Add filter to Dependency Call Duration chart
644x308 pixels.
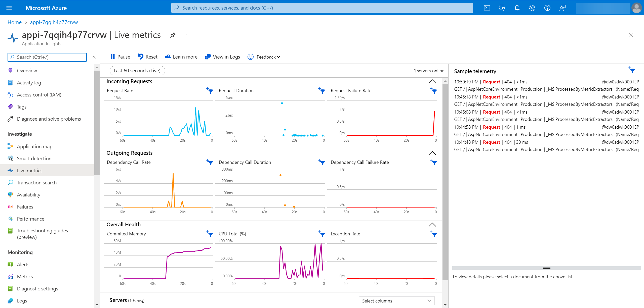321,162
